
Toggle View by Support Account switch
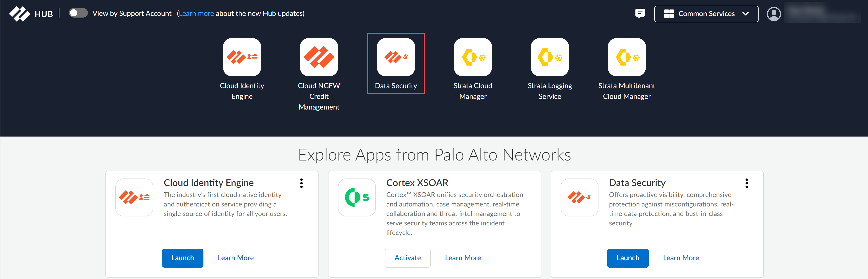[78, 13]
